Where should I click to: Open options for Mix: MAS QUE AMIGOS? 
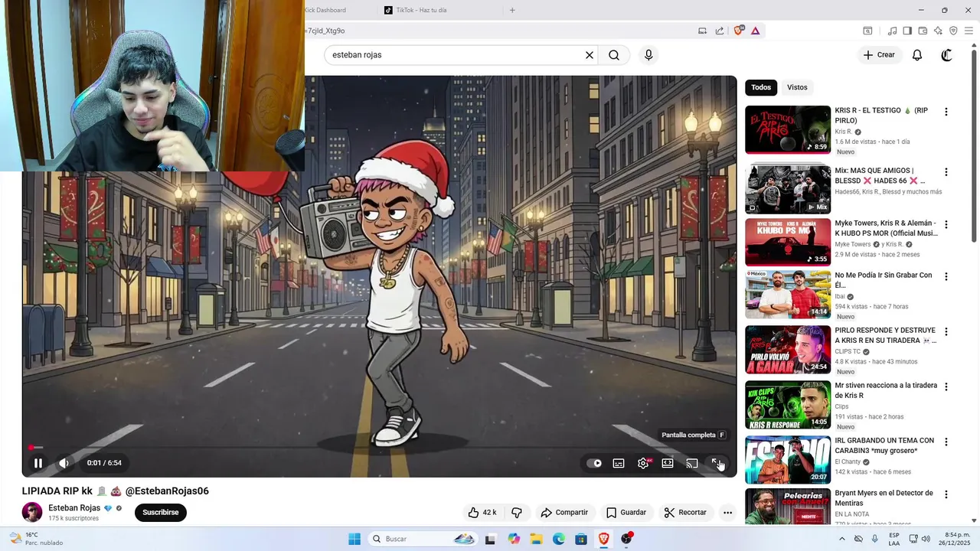pos(946,172)
